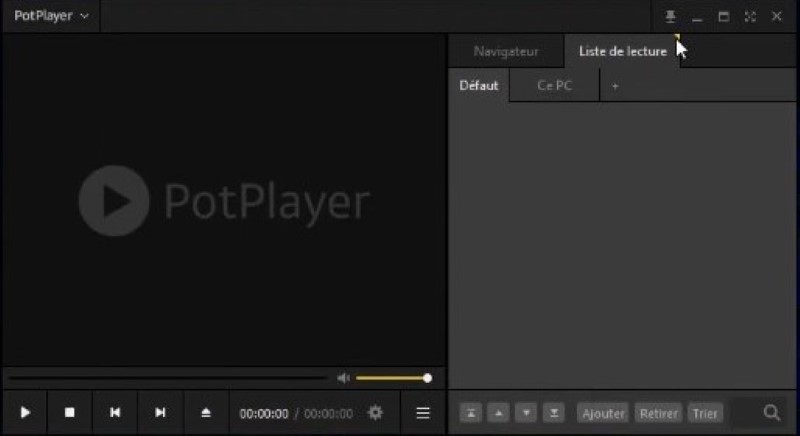The image size is (800, 436).
Task: Mute audio using the speaker icon
Action: tap(343, 378)
